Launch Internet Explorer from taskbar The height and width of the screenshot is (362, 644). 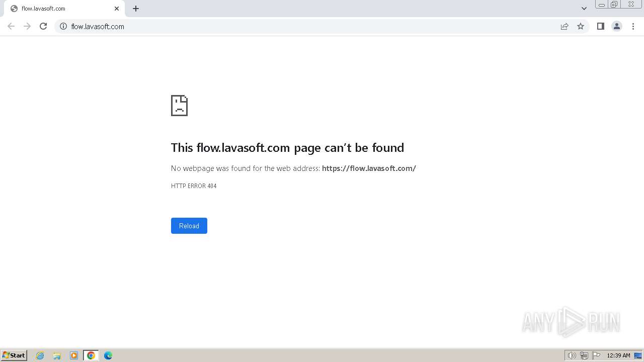(x=40, y=355)
